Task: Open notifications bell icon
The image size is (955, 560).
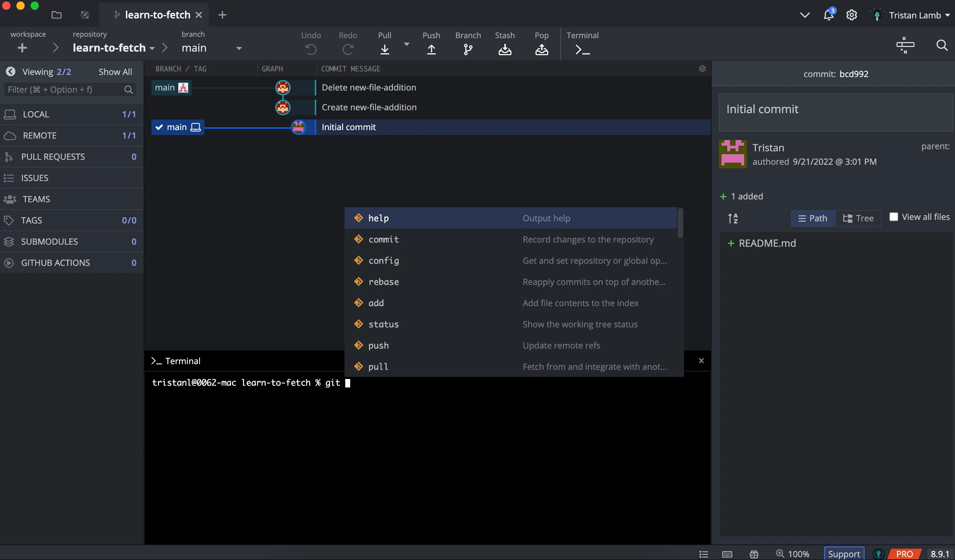Action: 828,15
